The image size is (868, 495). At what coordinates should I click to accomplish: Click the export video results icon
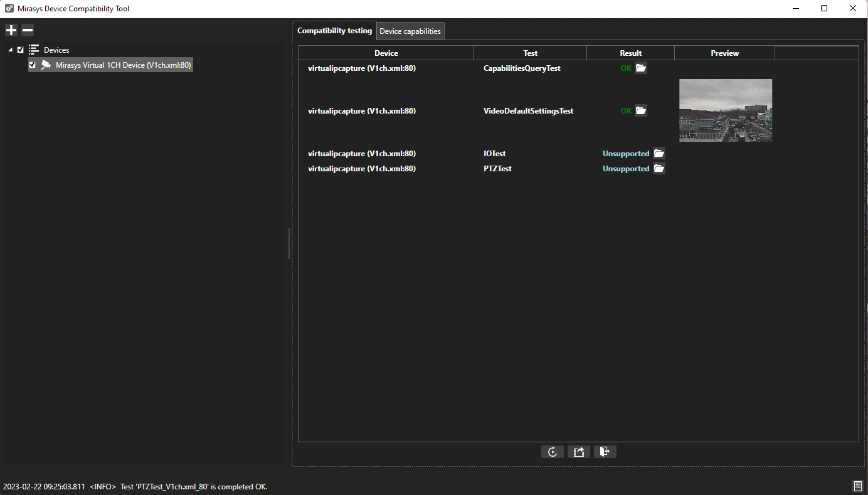578,452
